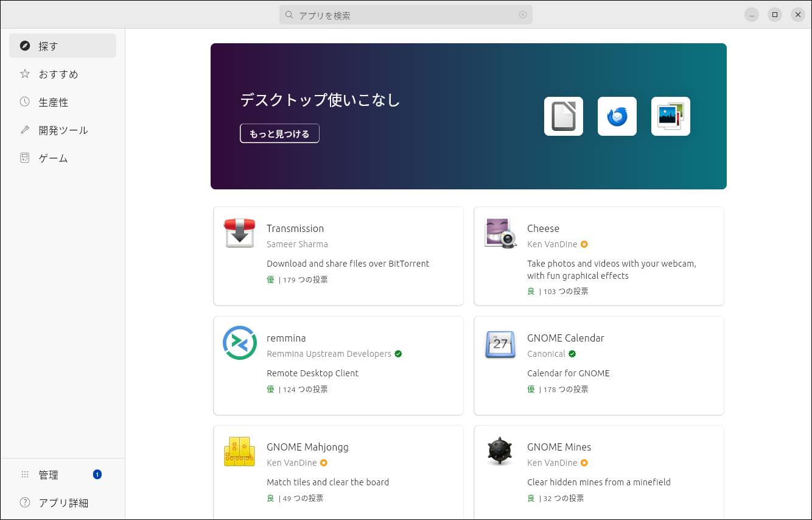
Task: Open the おすすめ category
Action: pos(63,74)
